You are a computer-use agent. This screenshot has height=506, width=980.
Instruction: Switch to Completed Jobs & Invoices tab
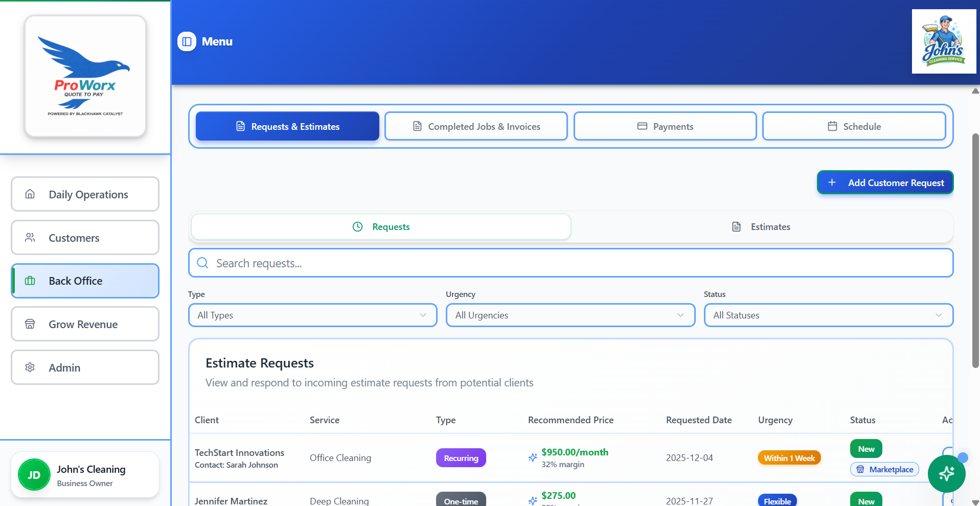(476, 126)
